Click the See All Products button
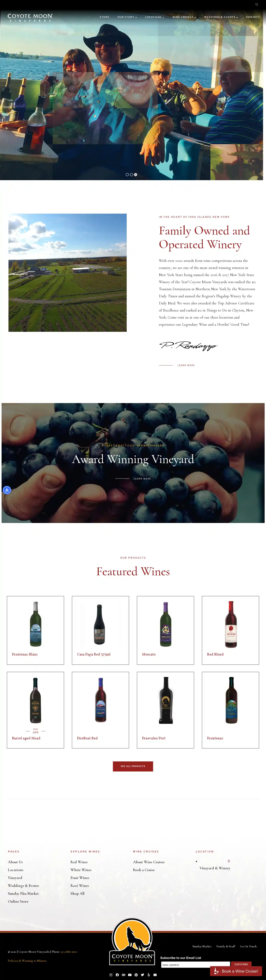The width and height of the screenshot is (266, 980). 133,766
